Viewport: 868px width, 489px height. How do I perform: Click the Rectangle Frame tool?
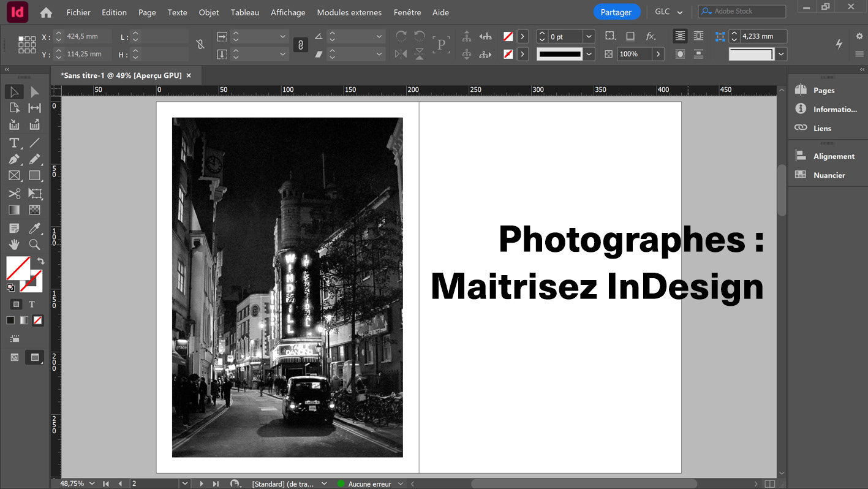tap(14, 176)
